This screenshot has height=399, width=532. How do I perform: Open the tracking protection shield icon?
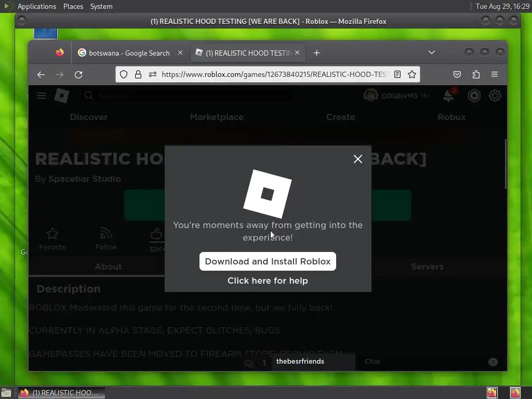tap(124, 74)
